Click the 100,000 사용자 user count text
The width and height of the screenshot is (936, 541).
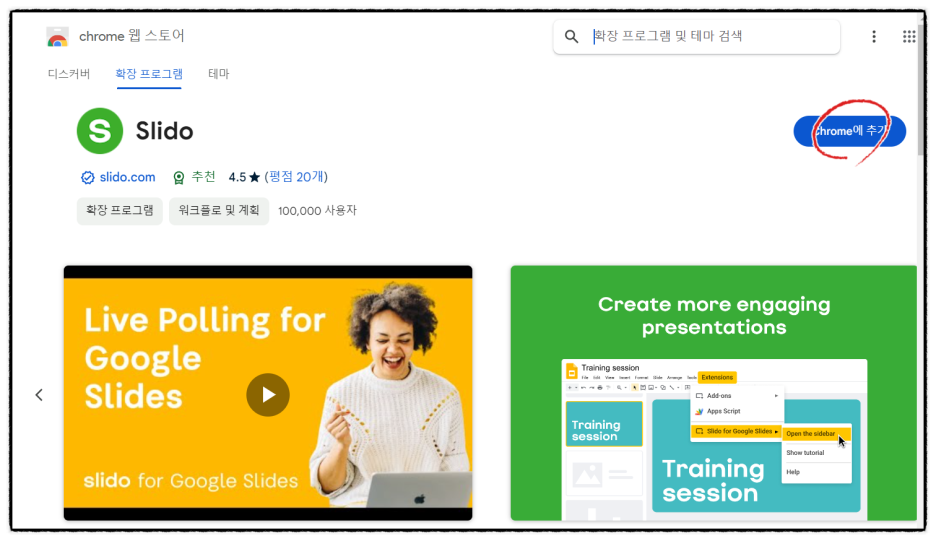click(x=317, y=211)
